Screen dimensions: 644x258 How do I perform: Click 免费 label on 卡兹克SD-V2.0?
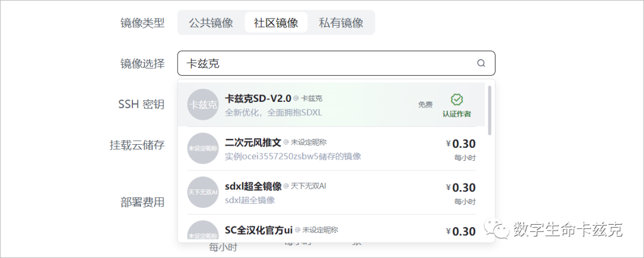[426, 105]
